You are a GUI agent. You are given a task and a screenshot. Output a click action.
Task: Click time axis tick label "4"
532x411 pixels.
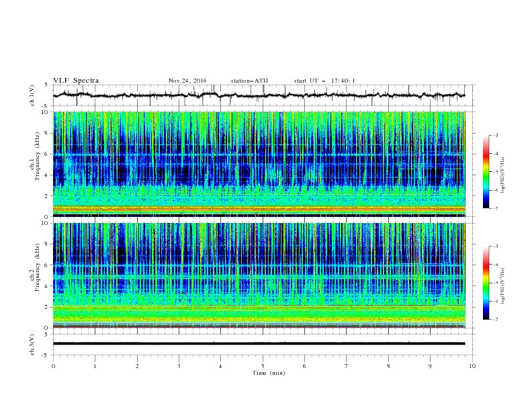(220, 366)
